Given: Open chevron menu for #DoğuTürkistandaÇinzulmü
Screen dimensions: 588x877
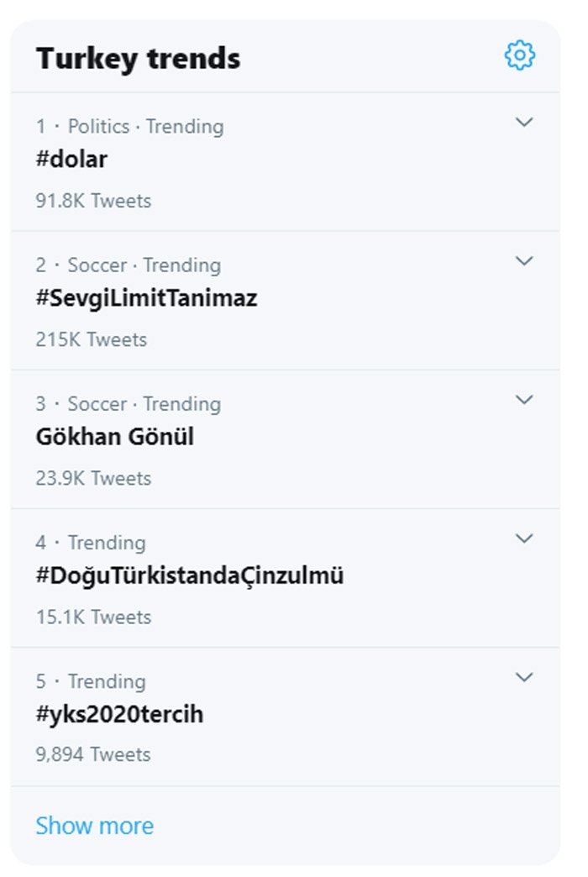Looking at the screenshot, I should pyautogui.click(x=523, y=538).
